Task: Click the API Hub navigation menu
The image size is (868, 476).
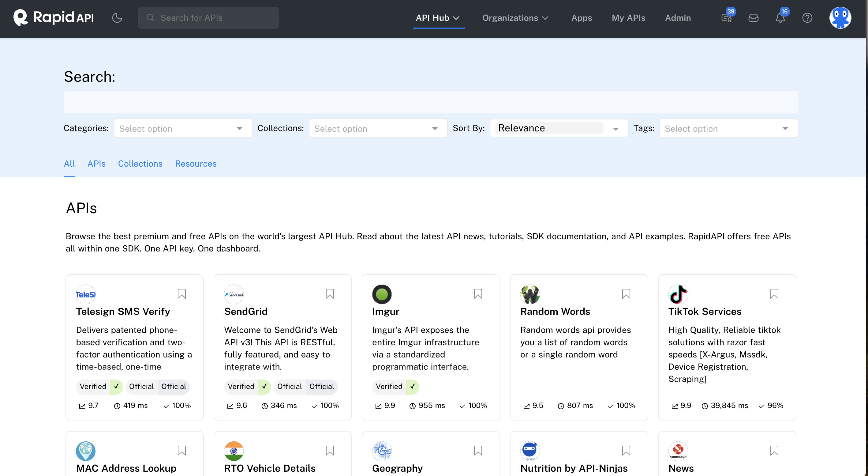Action: tap(439, 17)
